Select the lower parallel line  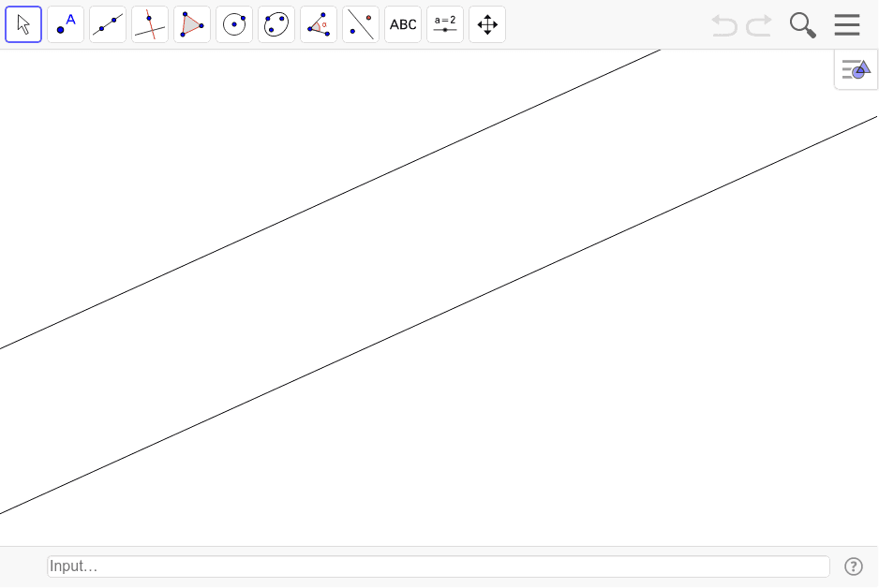pyautogui.click(x=439, y=316)
